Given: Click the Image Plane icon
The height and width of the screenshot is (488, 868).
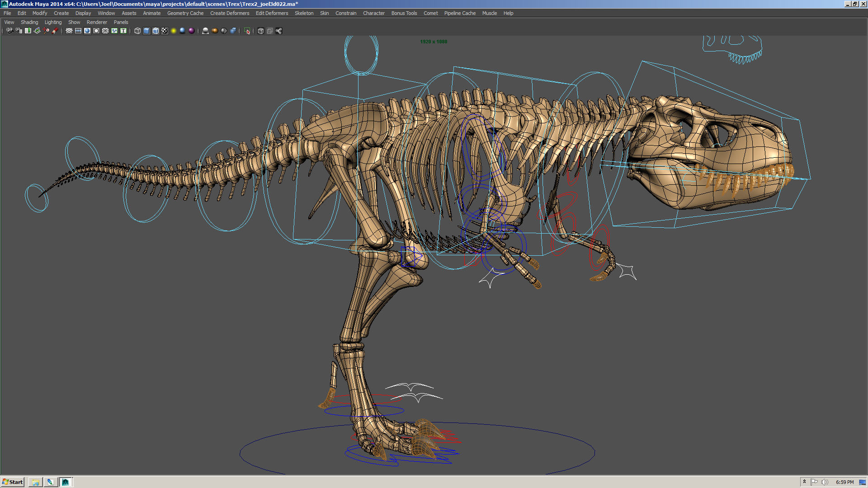Looking at the screenshot, I should 37,31.
